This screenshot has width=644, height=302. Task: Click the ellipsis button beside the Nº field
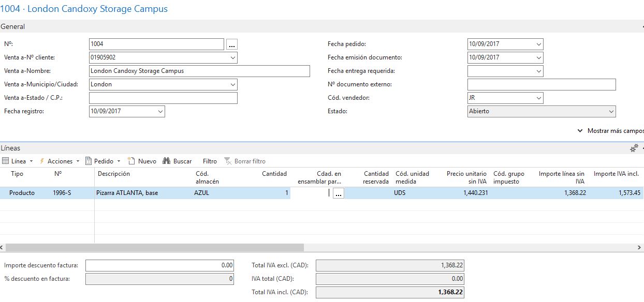(231, 44)
